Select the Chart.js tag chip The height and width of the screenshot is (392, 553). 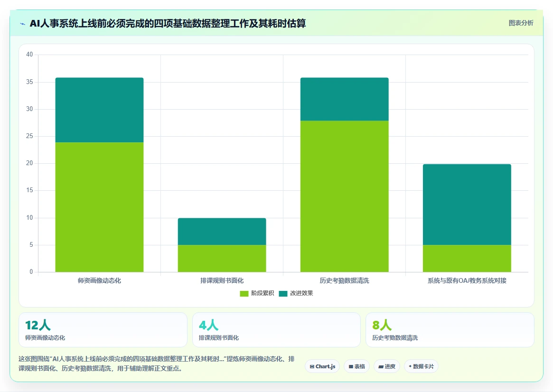click(322, 366)
